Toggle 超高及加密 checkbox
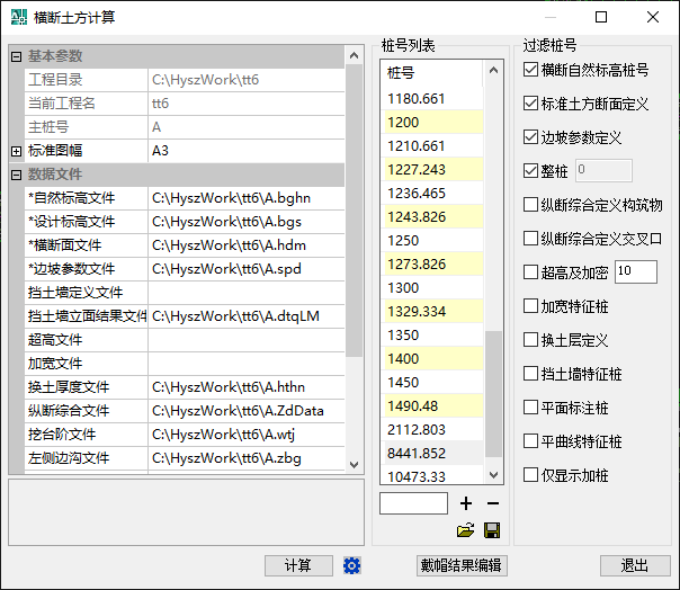Screen dimensions: 680x590 pos(531,272)
